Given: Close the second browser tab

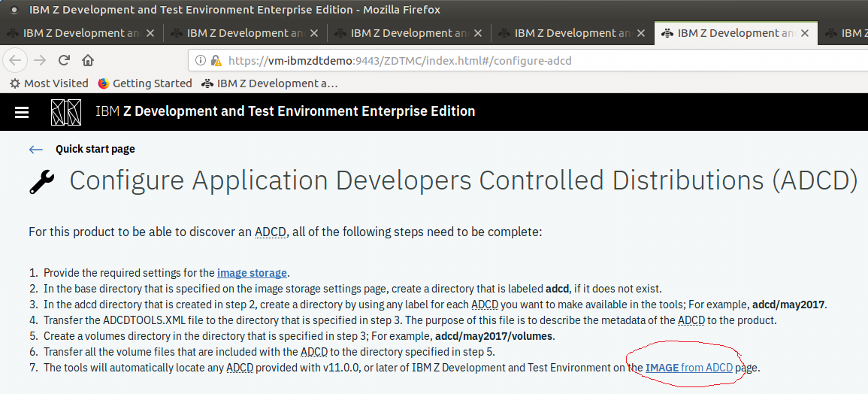Looking at the screenshot, I should (x=314, y=32).
